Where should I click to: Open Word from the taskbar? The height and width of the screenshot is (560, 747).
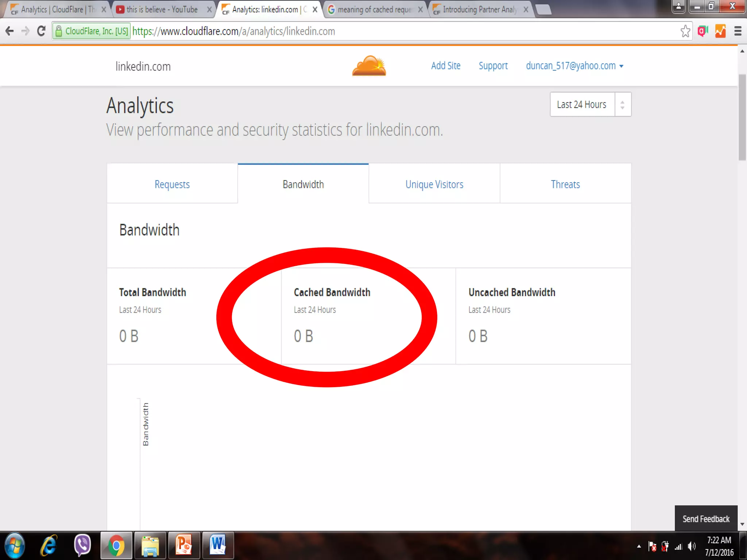tap(218, 545)
